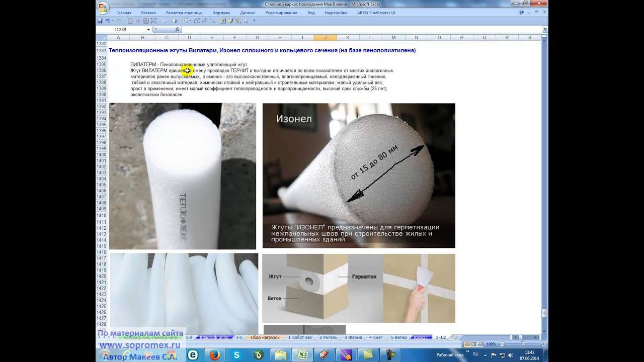Expand the Name Box dropdown
This screenshot has height=362, width=644.
[x=148, y=30]
